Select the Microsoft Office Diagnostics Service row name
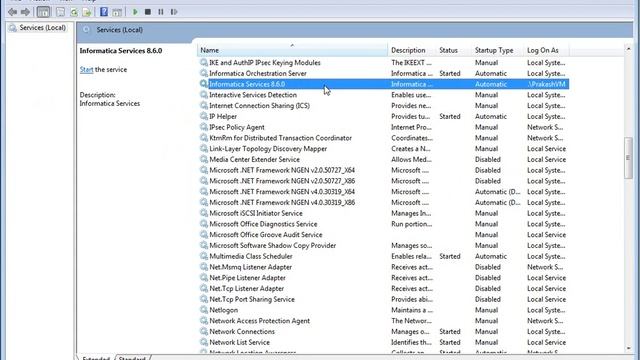The image size is (640, 360). tap(263, 224)
